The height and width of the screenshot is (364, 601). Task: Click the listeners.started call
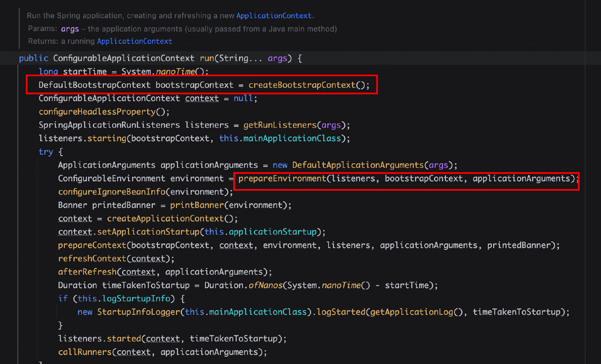(x=99, y=339)
